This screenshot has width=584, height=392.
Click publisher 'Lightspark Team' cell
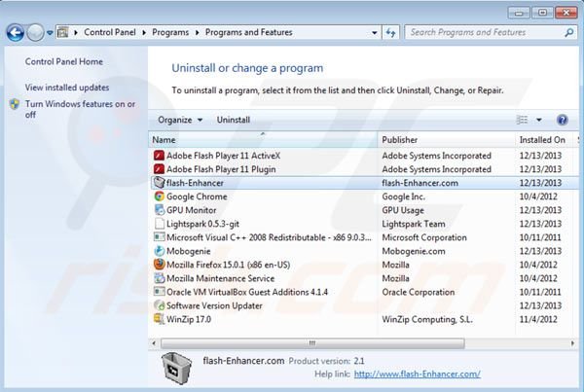click(414, 224)
